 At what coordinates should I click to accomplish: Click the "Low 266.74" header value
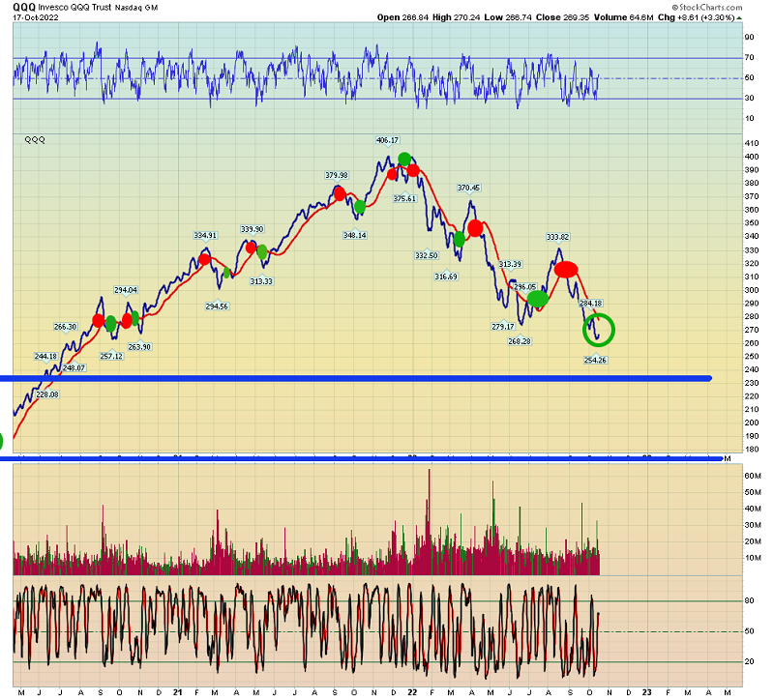coord(508,17)
